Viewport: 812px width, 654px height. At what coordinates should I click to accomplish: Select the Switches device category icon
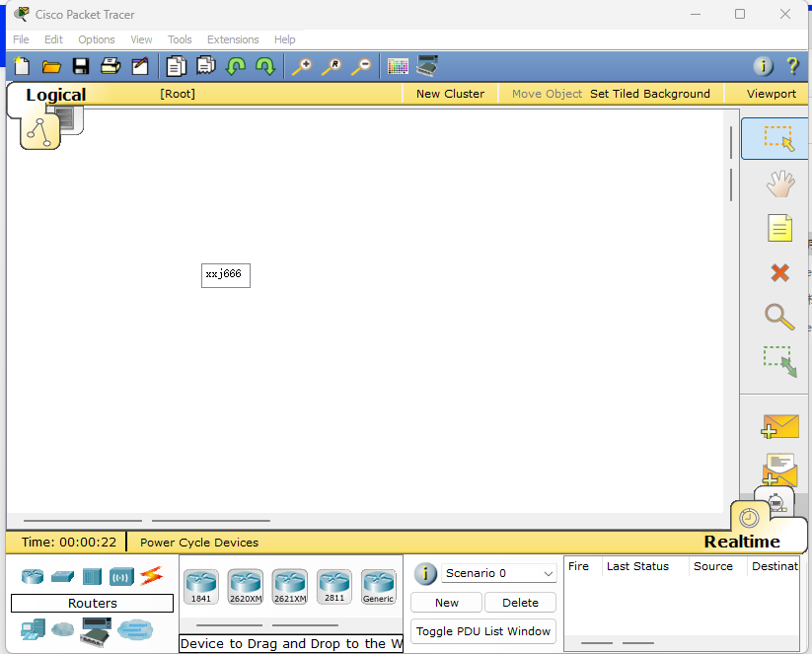pyautogui.click(x=63, y=576)
